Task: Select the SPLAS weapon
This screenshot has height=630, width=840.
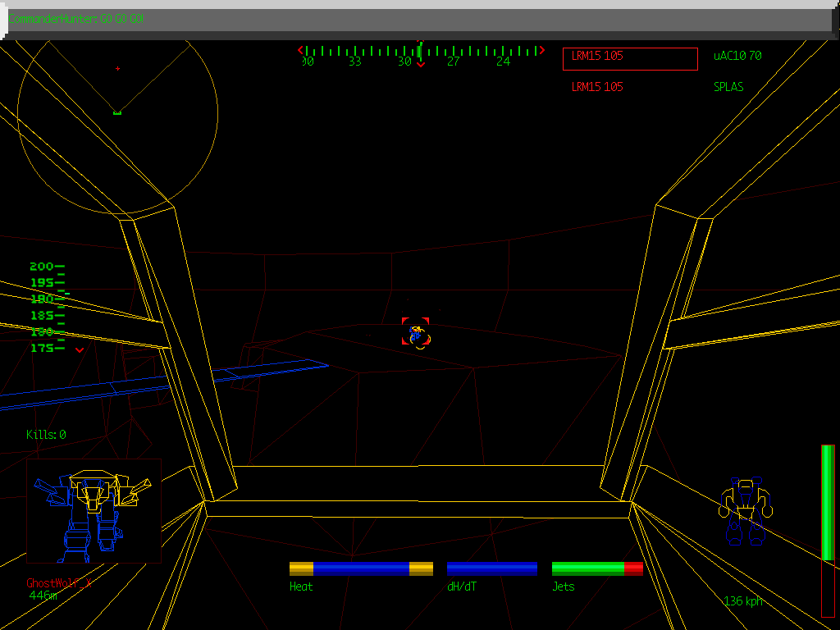Action: (727, 86)
